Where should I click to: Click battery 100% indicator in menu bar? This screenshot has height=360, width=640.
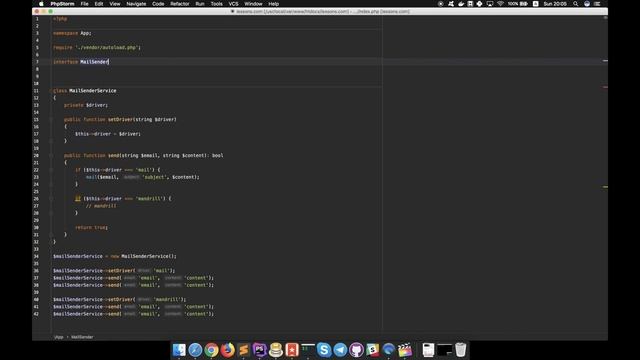pos(518,4)
